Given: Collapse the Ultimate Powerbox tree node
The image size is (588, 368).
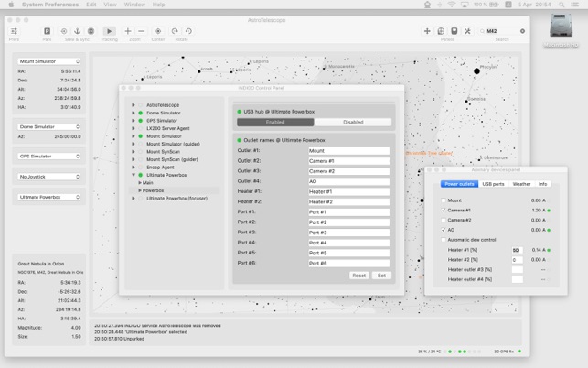Looking at the screenshot, I should click(134, 175).
